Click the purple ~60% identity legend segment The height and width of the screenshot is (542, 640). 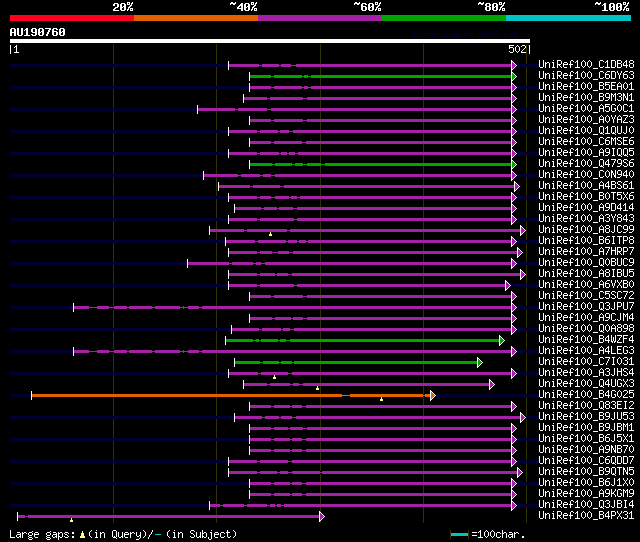320,18
